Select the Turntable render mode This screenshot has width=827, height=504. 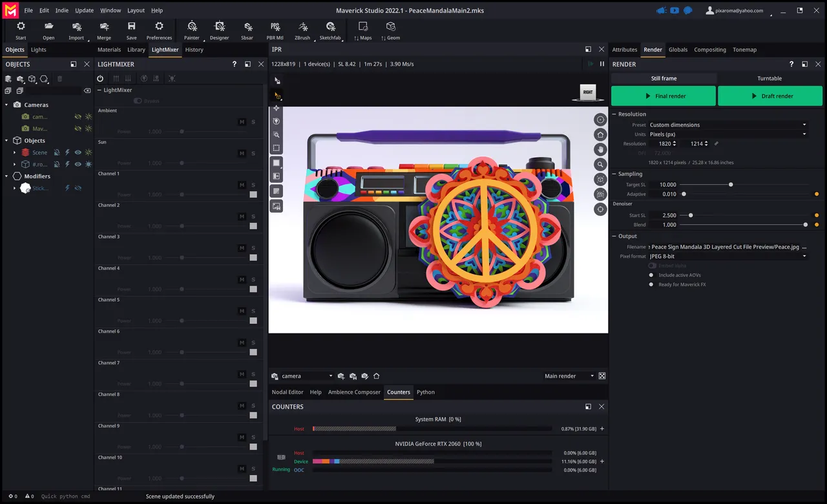click(x=769, y=78)
